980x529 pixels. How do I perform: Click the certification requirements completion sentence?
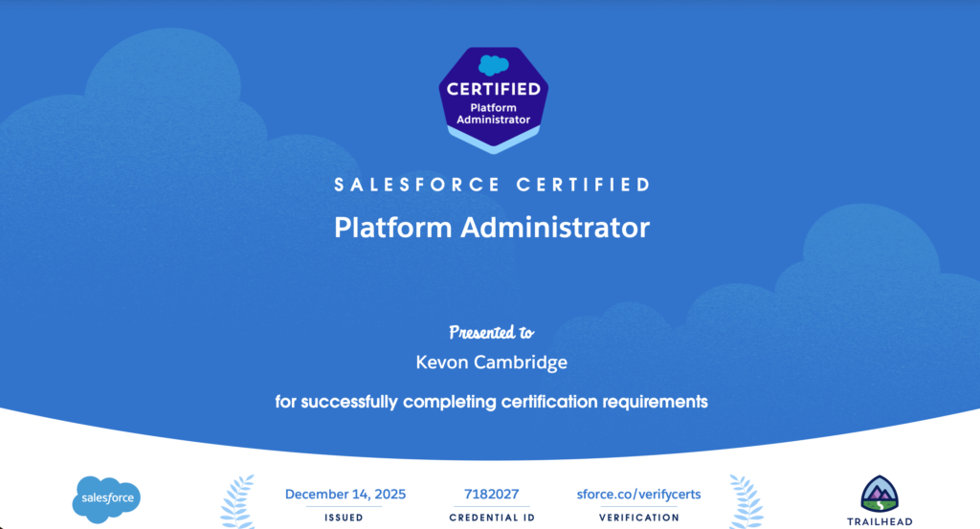(x=491, y=402)
